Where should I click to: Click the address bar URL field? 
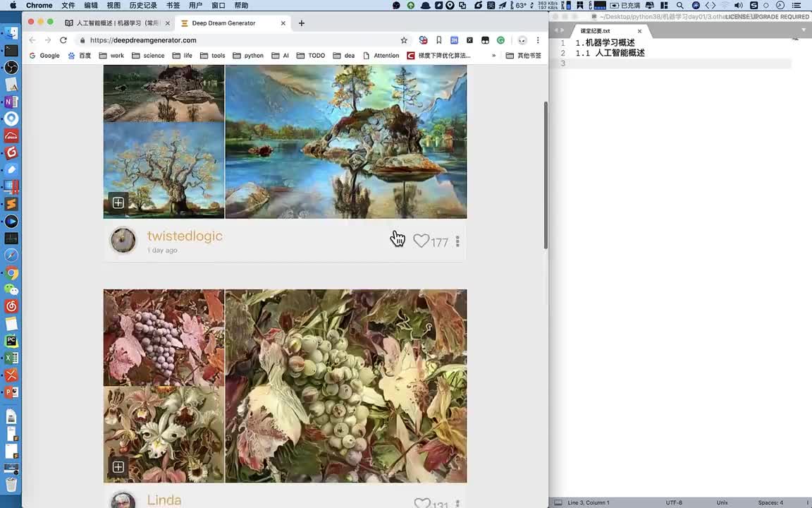point(240,40)
